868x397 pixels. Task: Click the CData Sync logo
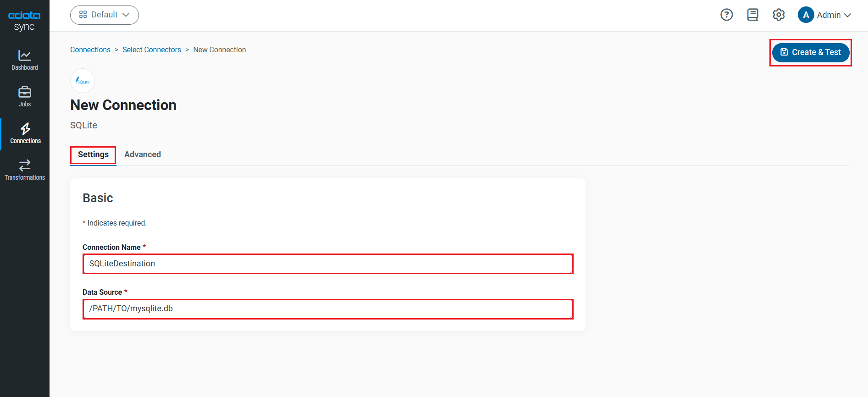coord(24,21)
